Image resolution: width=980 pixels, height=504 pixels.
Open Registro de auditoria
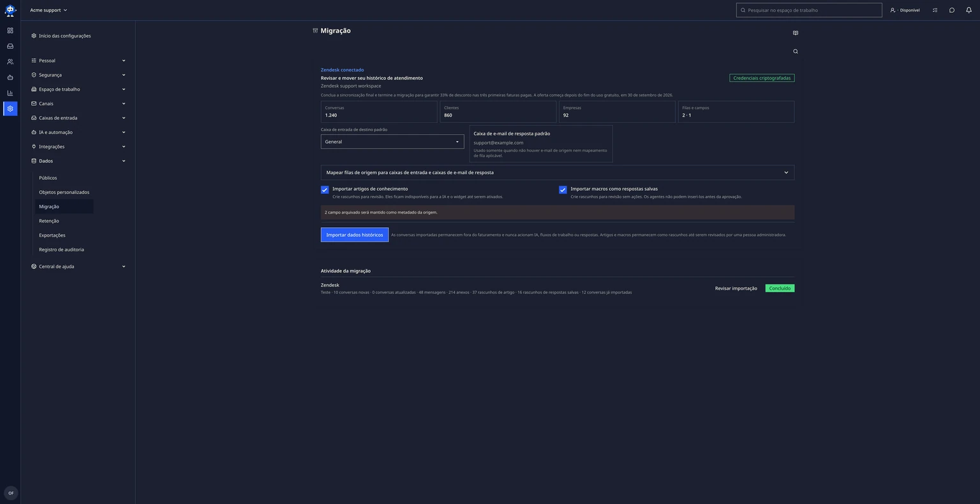[x=61, y=249]
